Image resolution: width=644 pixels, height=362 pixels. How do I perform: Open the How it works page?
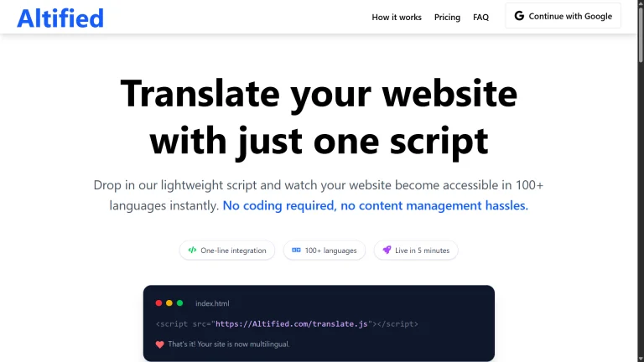coord(397,18)
